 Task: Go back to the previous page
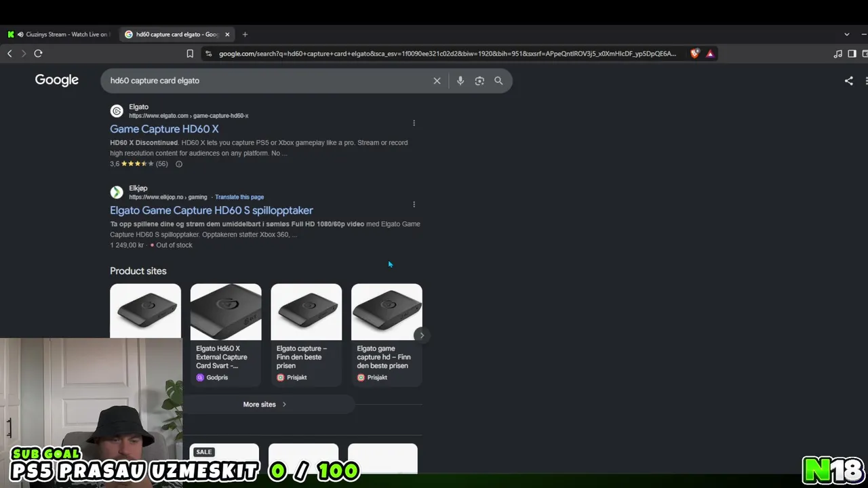tap(9, 54)
